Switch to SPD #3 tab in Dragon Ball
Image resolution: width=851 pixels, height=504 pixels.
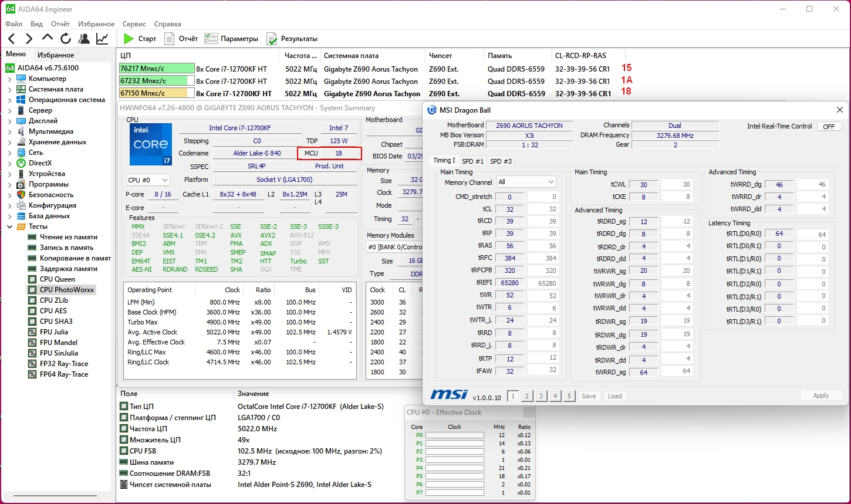pos(501,161)
